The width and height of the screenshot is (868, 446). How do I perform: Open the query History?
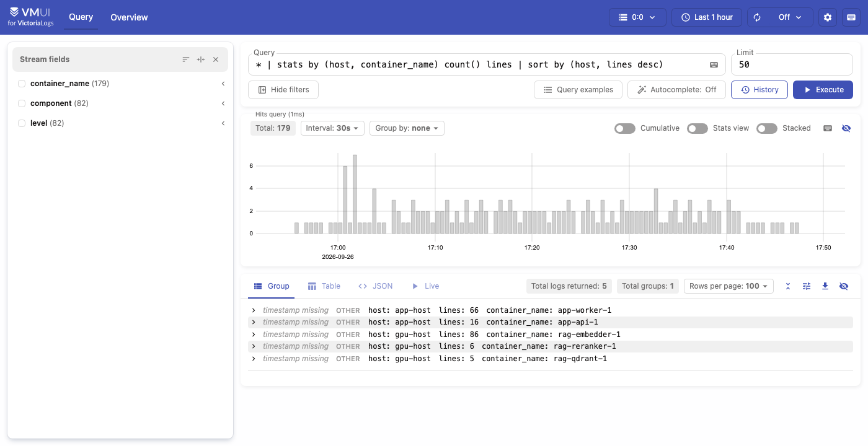coord(759,90)
